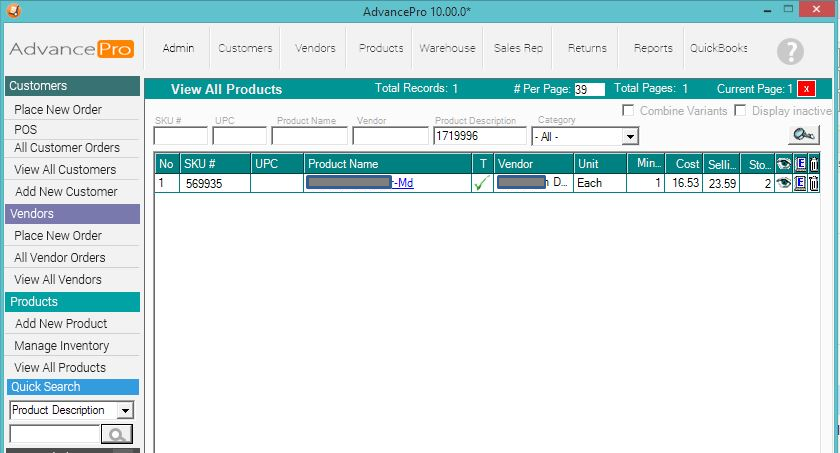This screenshot has width=840, height=453.
Task: Enable the Combine Variants checkbox
Action: pyautogui.click(x=628, y=111)
